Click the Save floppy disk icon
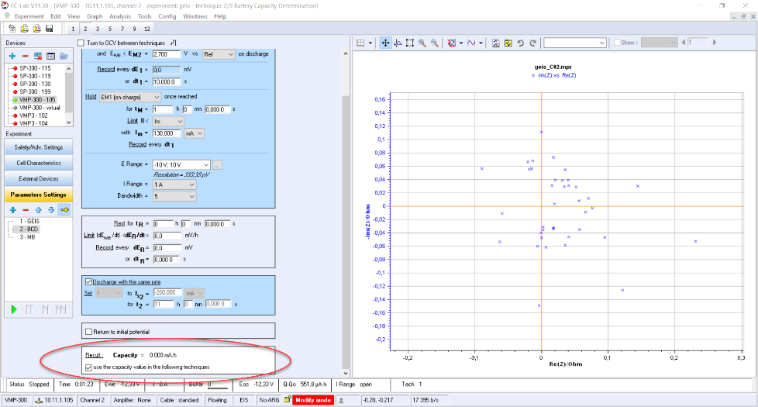 (49, 29)
